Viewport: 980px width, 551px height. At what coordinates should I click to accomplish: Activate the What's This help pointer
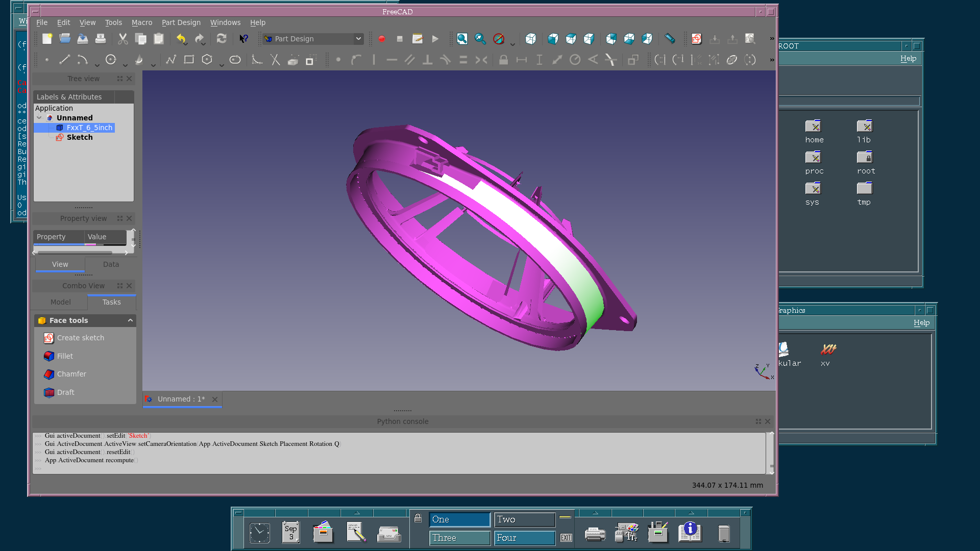point(244,39)
